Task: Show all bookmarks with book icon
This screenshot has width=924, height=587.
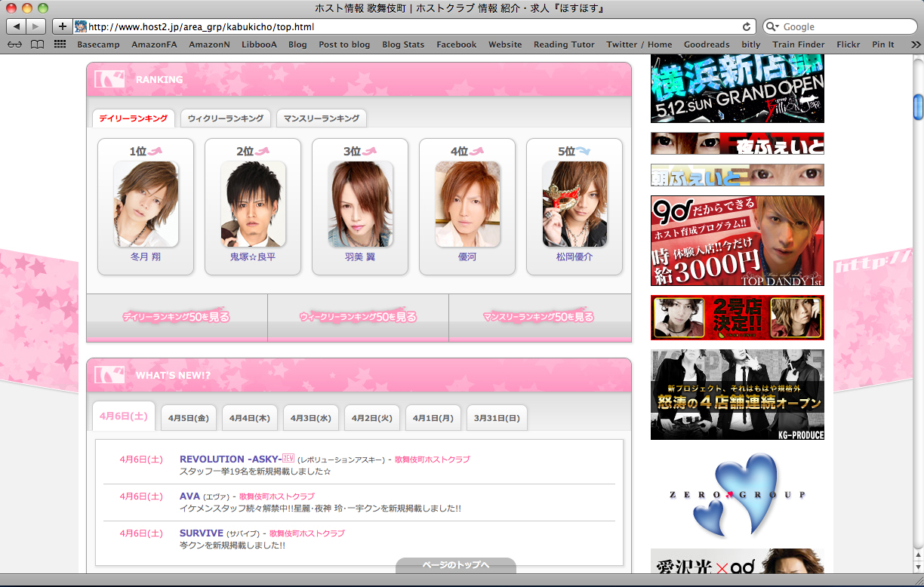Action: click(37, 45)
